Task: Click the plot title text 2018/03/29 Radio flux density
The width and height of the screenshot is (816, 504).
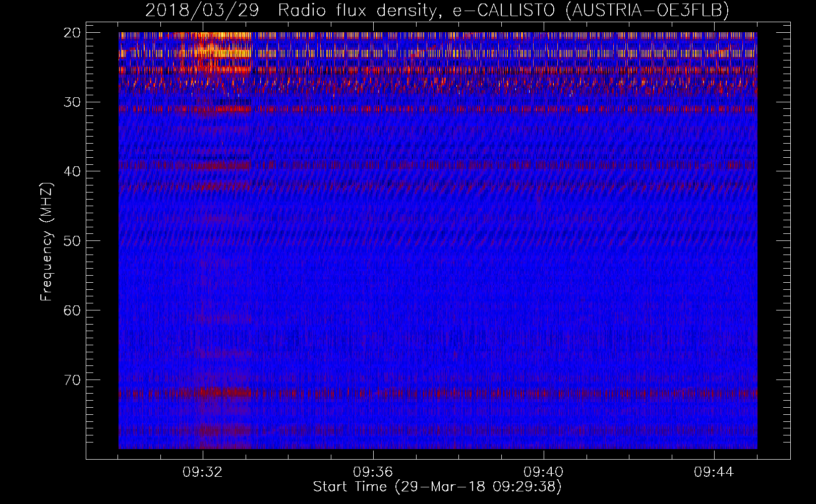Action: click(x=290, y=11)
